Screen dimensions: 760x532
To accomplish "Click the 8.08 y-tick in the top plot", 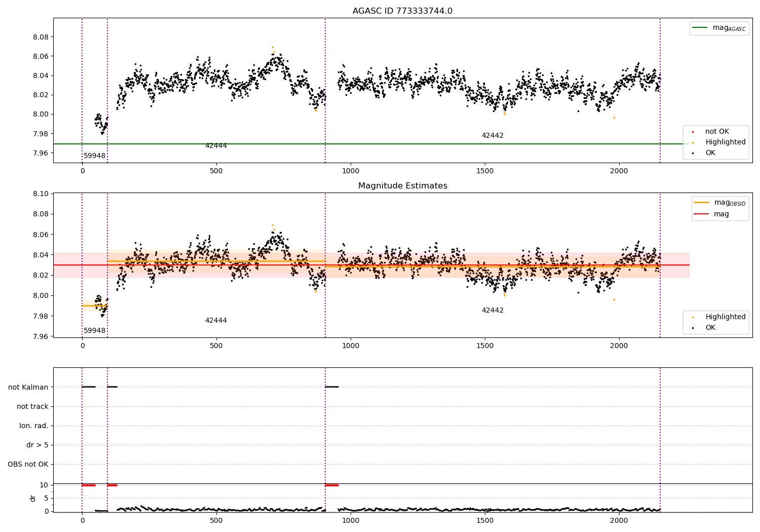I will (x=41, y=37).
